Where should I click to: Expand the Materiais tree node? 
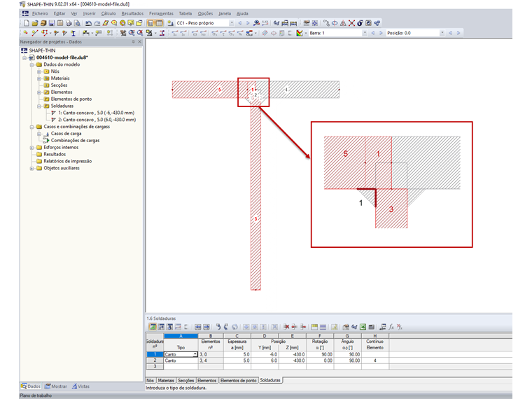39,78
